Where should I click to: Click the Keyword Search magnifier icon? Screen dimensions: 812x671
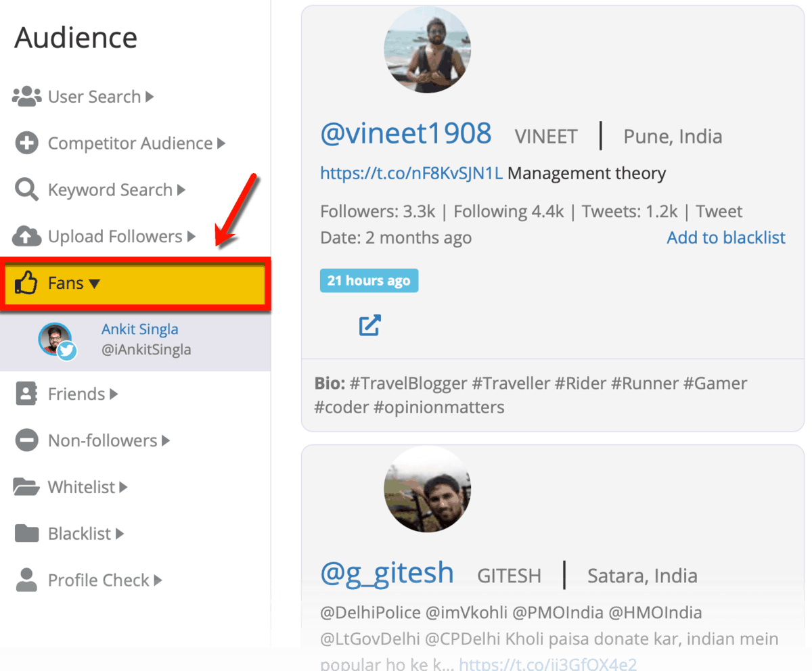[x=27, y=190]
